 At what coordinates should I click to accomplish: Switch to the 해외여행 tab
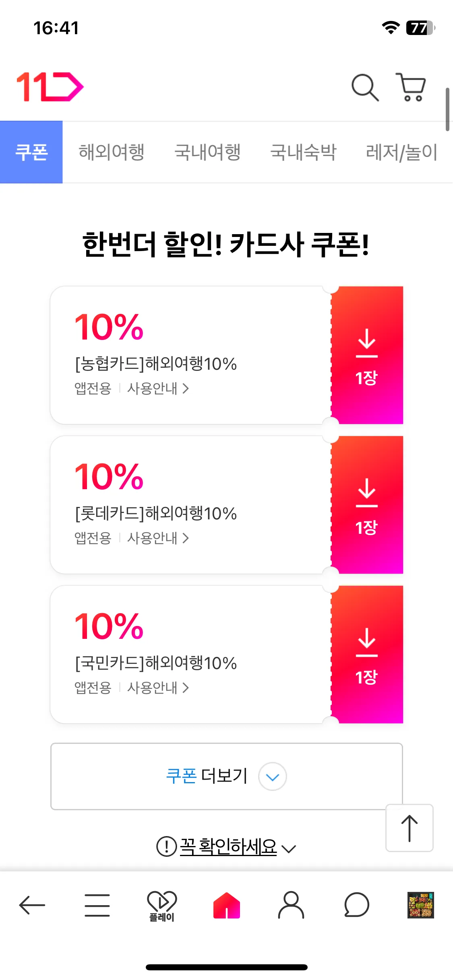click(x=112, y=152)
